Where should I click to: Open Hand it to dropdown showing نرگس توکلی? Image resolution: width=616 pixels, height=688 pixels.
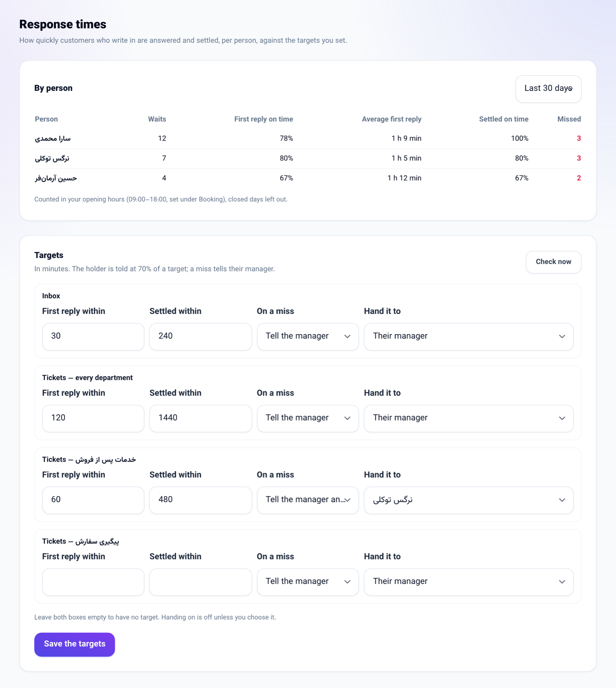tap(468, 500)
